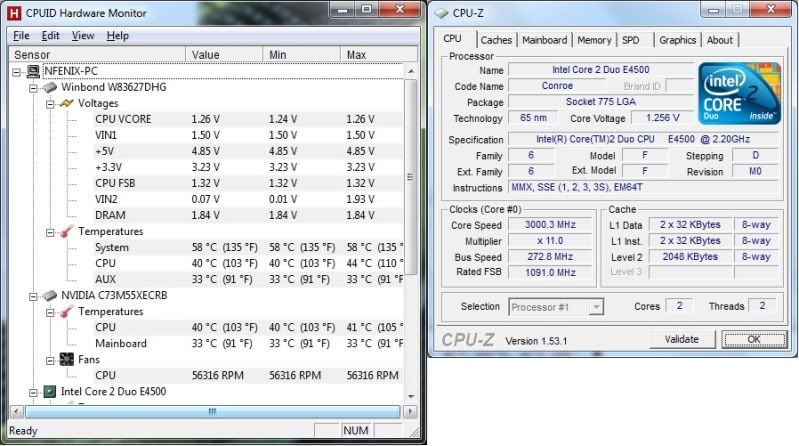The image size is (799, 446).
Task: Switch to the About tab in CPU-Z
Action: [720, 40]
